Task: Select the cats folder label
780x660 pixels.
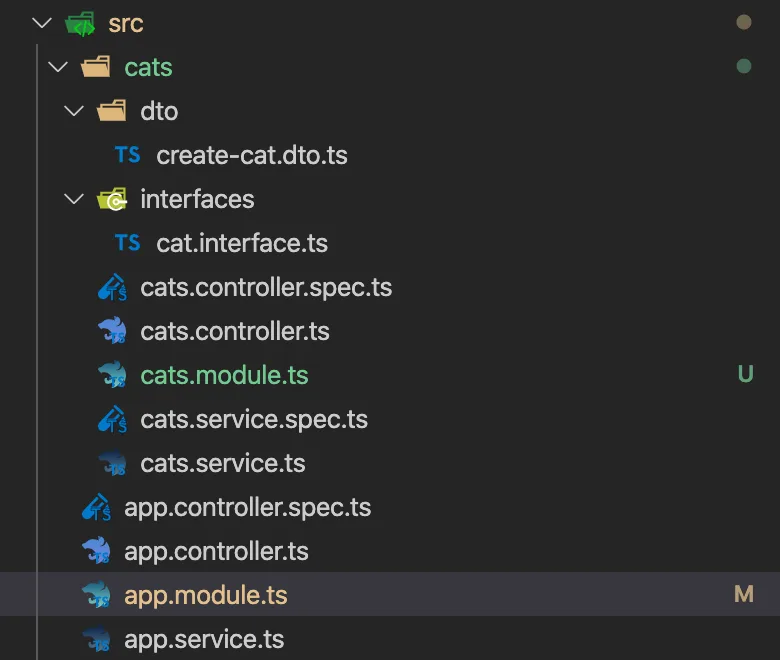Action: coord(148,68)
